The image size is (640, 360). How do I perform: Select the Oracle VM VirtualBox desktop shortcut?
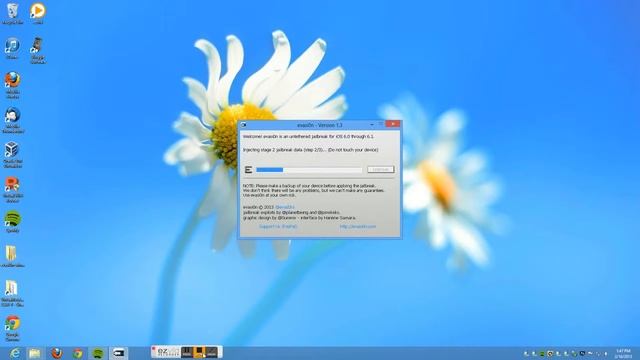pyautogui.click(x=13, y=155)
